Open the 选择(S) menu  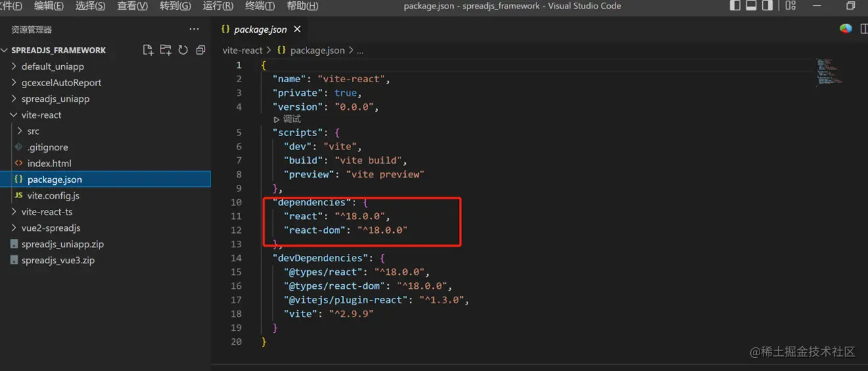90,6
